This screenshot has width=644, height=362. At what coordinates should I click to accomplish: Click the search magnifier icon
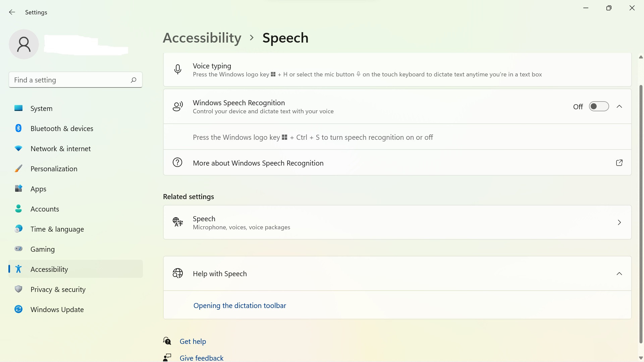tap(133, 80)
